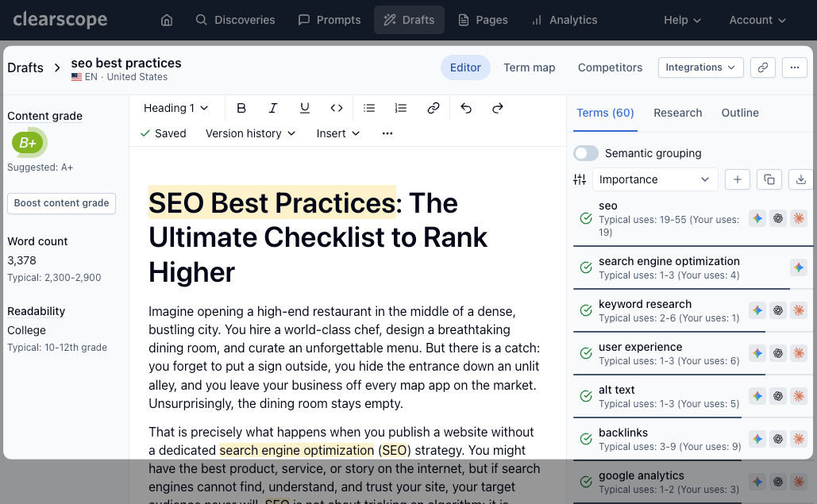817x504 pixels.
Task: Select the Terms (60) tab
Action: [x=605, y=113]
